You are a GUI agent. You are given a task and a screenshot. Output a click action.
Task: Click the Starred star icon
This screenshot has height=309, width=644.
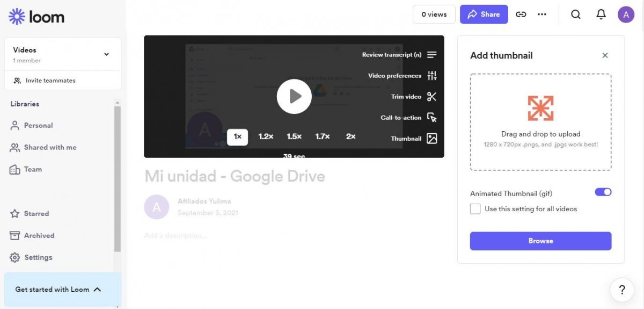pos(15,213)
